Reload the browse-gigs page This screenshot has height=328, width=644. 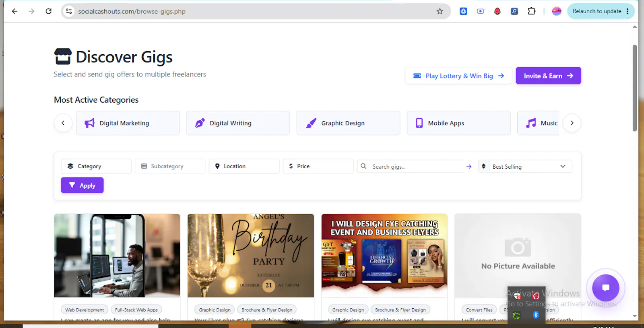click(48, 11)
